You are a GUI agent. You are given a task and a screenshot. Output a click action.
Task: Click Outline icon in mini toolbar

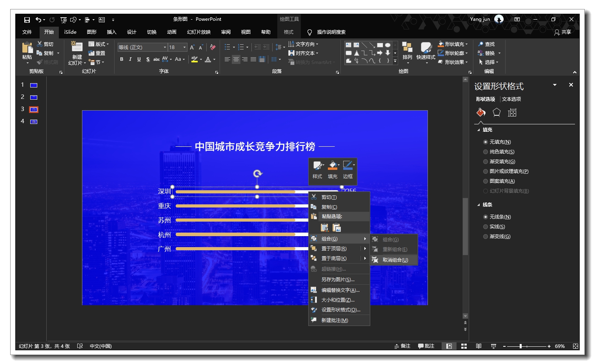coord(348,166)
